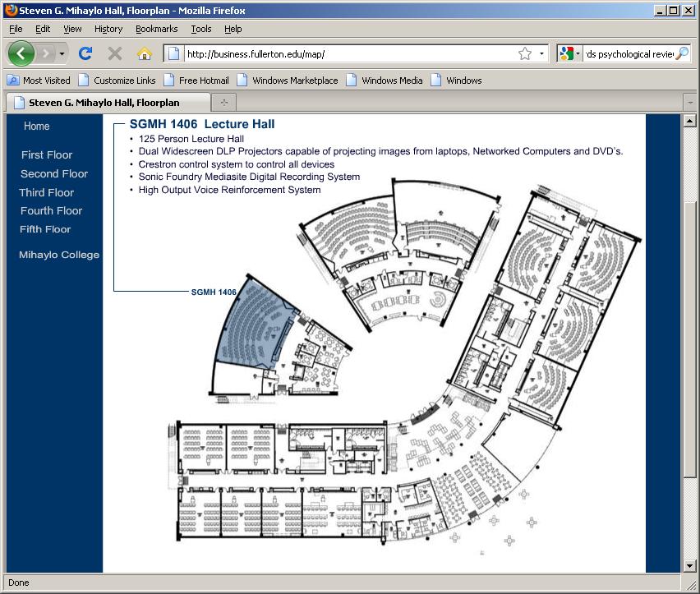The height and width of the screenshot is (594, 700).
Task: Click the scrollbar up arrow
Action: pos(690,121)
